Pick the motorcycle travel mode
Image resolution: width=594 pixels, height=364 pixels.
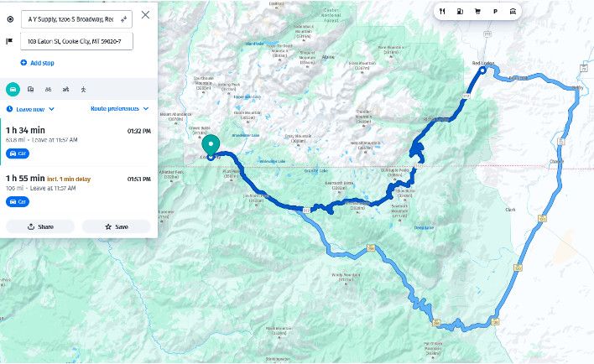click(66, 90)
